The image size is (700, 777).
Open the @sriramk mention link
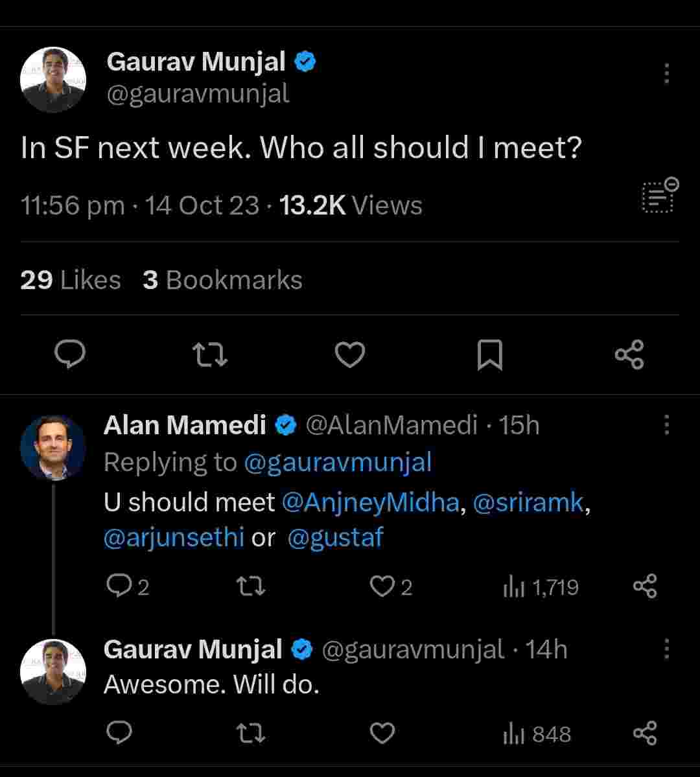[x=528, y=504]
